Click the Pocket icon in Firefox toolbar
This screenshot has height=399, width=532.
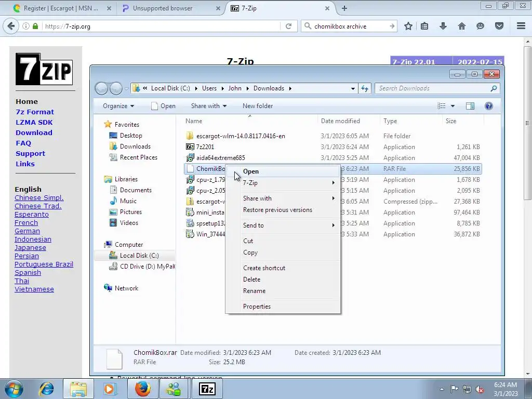[499, 26]
